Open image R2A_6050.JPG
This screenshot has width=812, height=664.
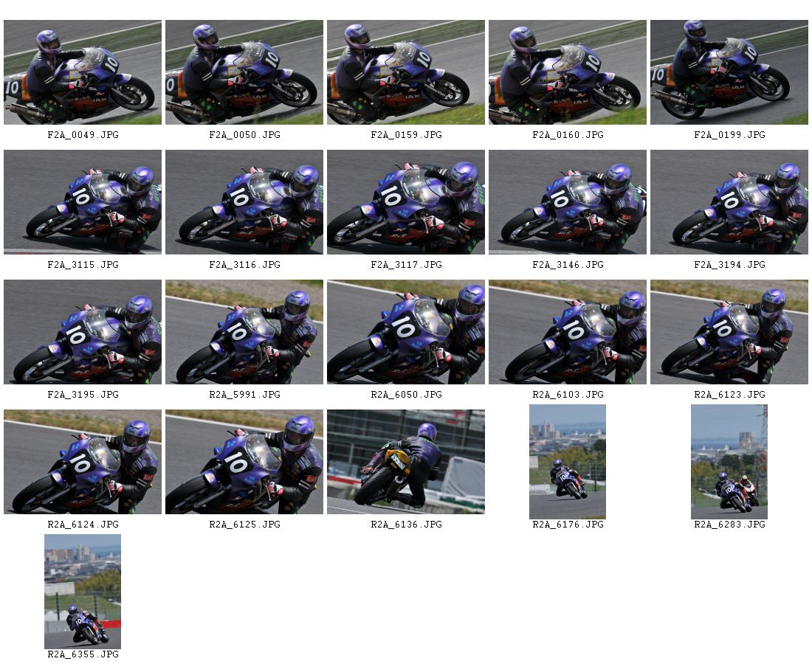[x=405, y=332]
